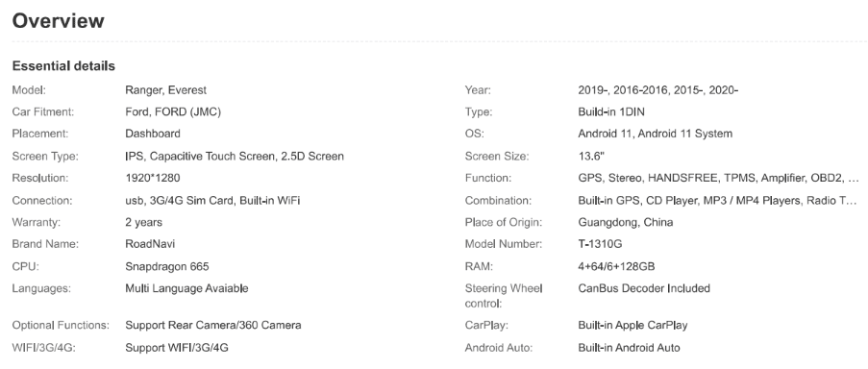The image size is (868, 369).
Task: Click the Resolution value 1920*1280
Action: (x=153, y=178)
